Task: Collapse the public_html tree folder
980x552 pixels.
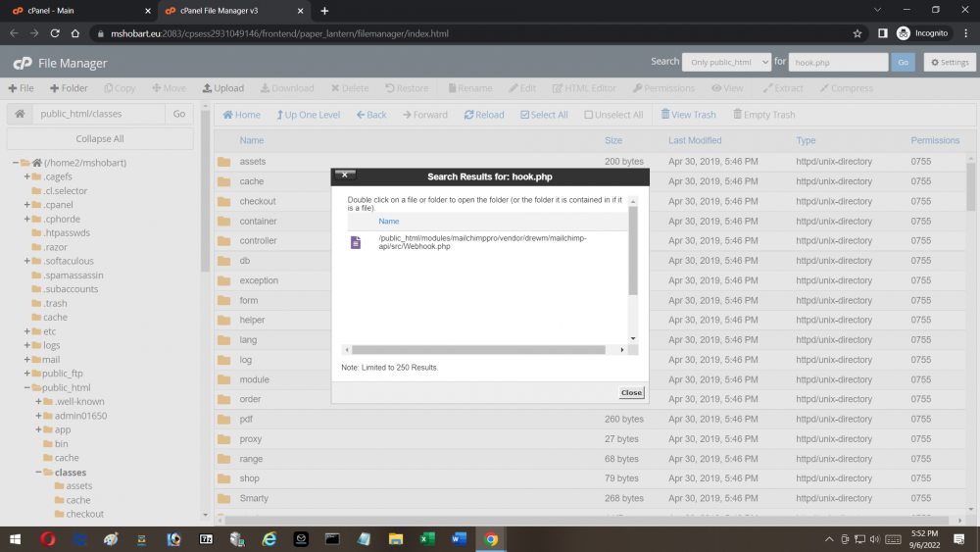Action: (x=26, y=387)
